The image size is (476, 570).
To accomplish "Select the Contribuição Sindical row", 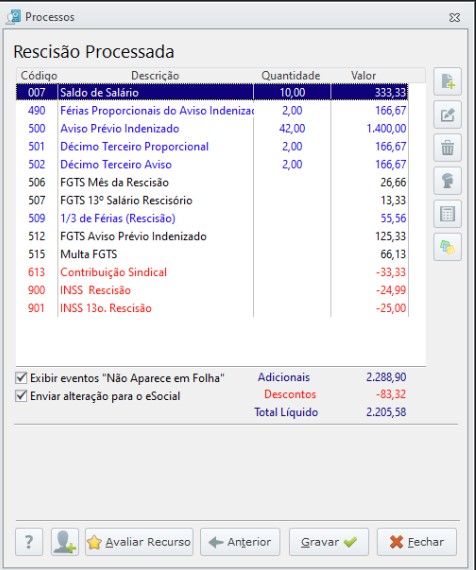I will click(212, 272).
